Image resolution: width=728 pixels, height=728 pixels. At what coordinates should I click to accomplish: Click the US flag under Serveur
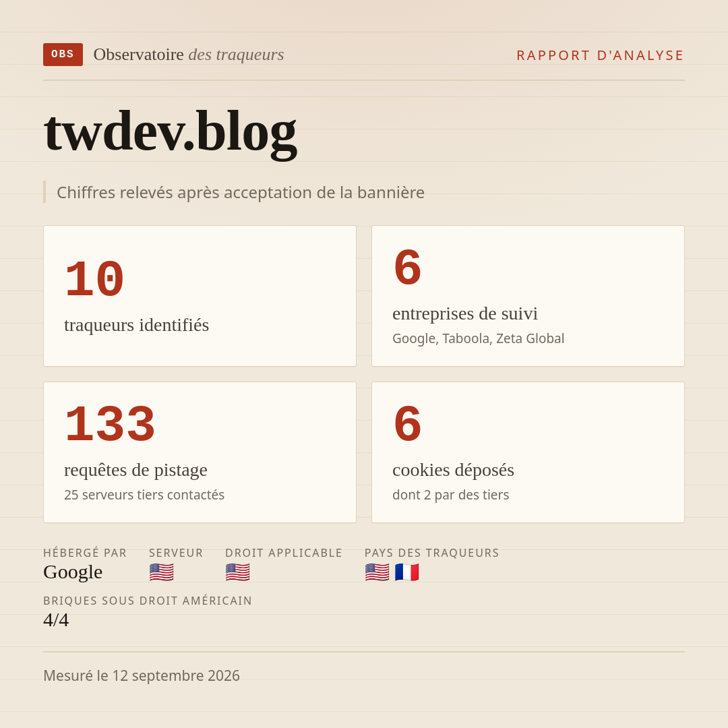coord(162,572)
